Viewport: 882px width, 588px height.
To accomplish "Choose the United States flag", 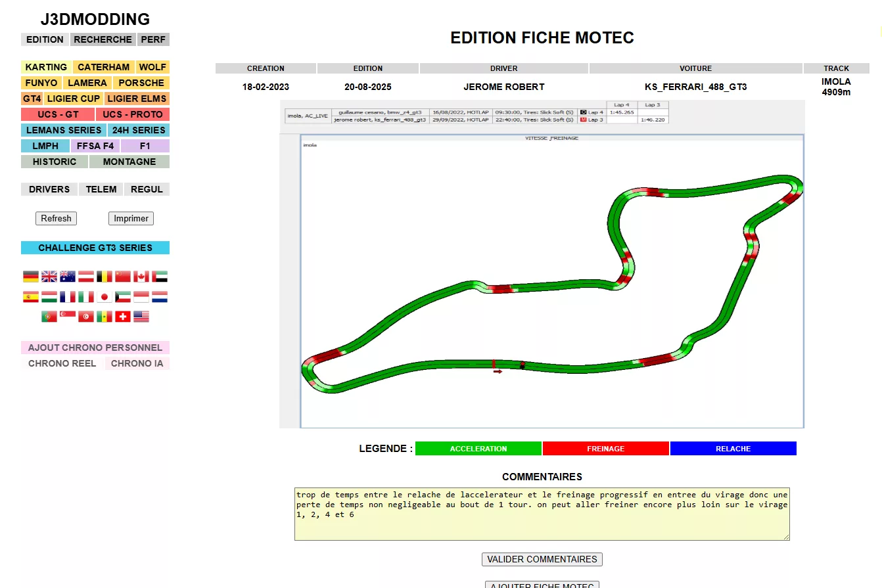I will coord(141,317).
